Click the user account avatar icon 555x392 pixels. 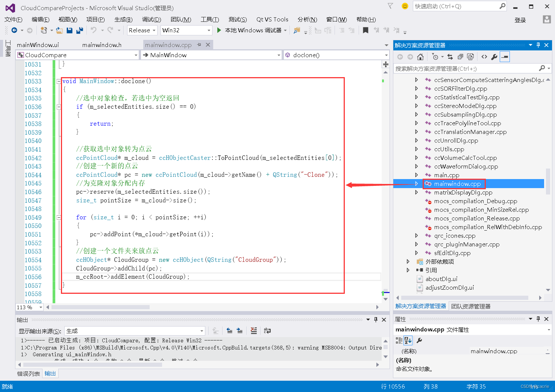tap(547, 20)
